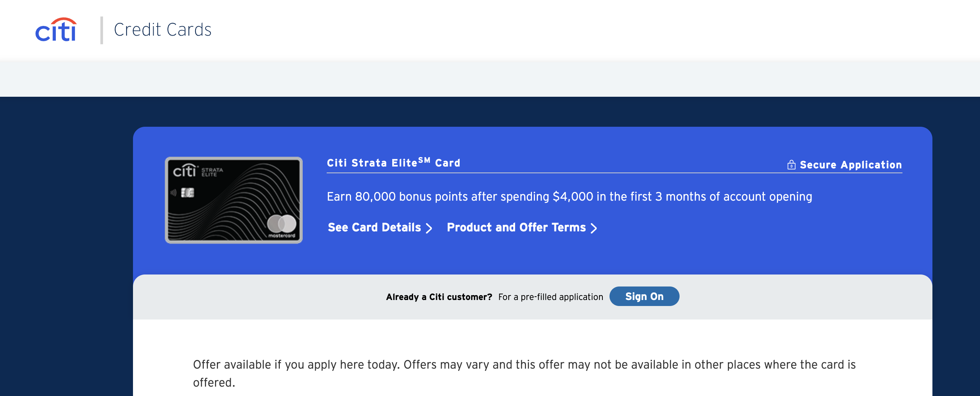Click the chevron next to See Card Details

coord(429,228)
